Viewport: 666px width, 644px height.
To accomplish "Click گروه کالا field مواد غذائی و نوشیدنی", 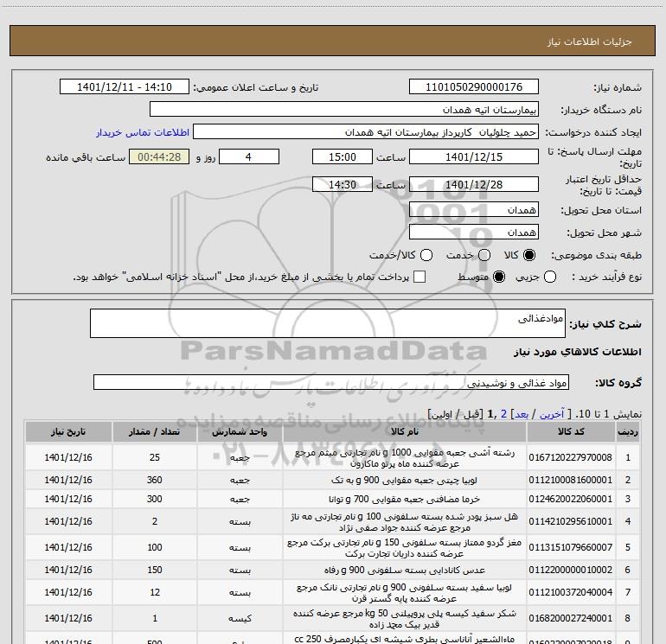I will [x=331, y=382].
